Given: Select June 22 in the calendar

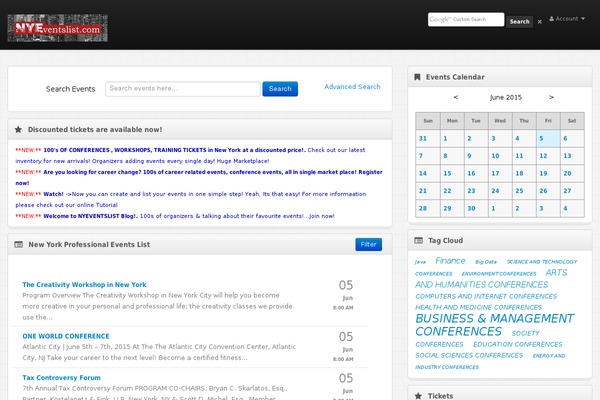Looking at the screenshot, I should 452,191.
